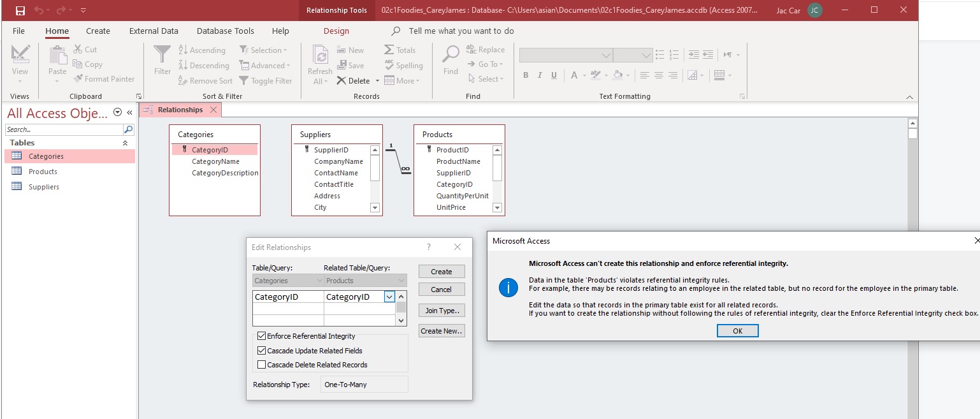Sort Descending in Sort & Filter group
This screenshot has height=419, width=980.
click(204, 65)
